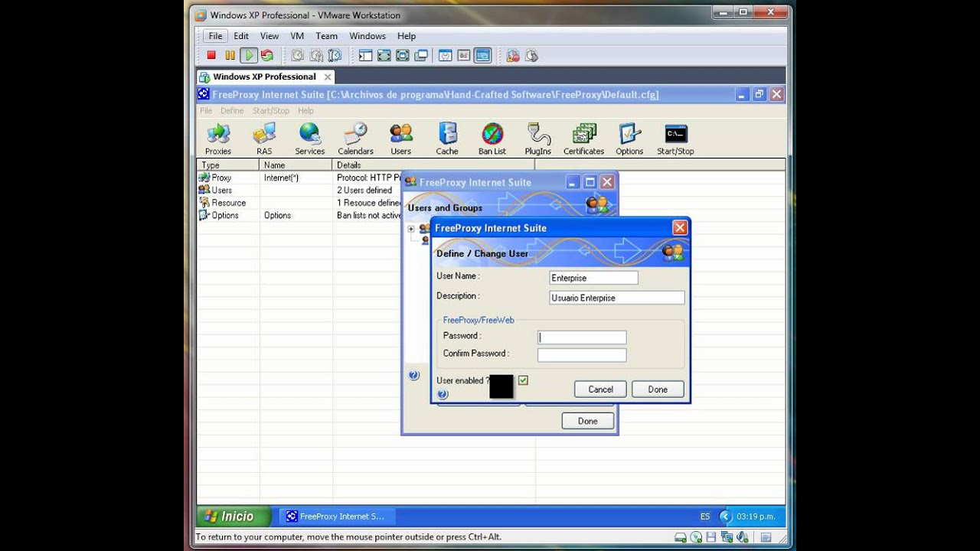Open the Services toolbar icon
The height and width of the screenshot is (551, 980).
click(310, 139)
